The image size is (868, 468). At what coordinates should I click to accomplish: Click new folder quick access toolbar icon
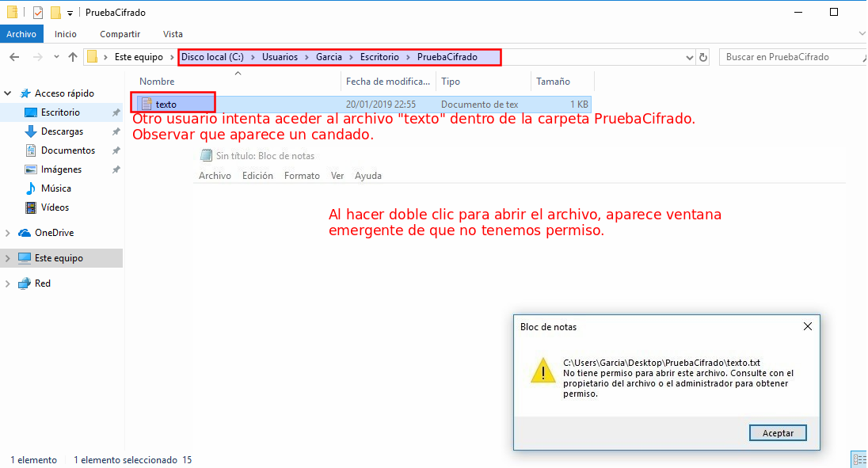pyautogui.click(x=55, y=12)
